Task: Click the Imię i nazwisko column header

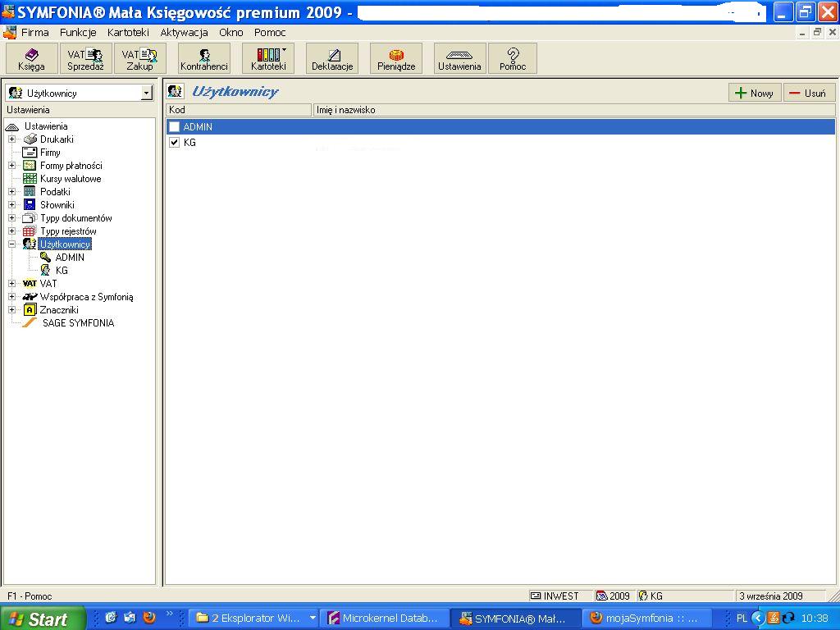Action: 574,110
